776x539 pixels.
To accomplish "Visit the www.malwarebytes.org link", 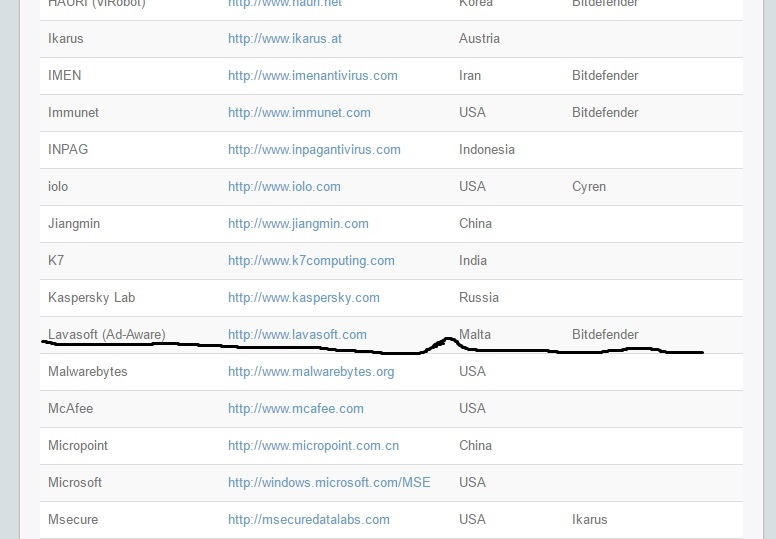I will pos(311,372).
